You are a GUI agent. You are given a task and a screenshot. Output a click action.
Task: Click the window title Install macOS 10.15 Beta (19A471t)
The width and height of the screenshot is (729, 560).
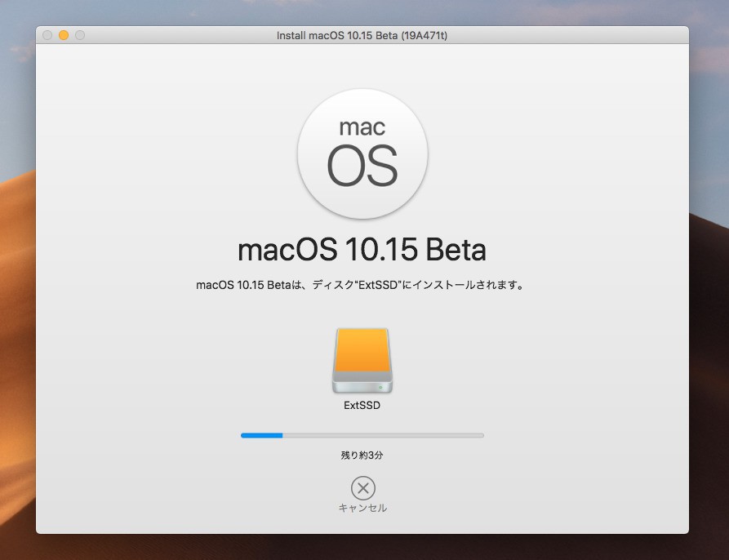pos(362,35)
